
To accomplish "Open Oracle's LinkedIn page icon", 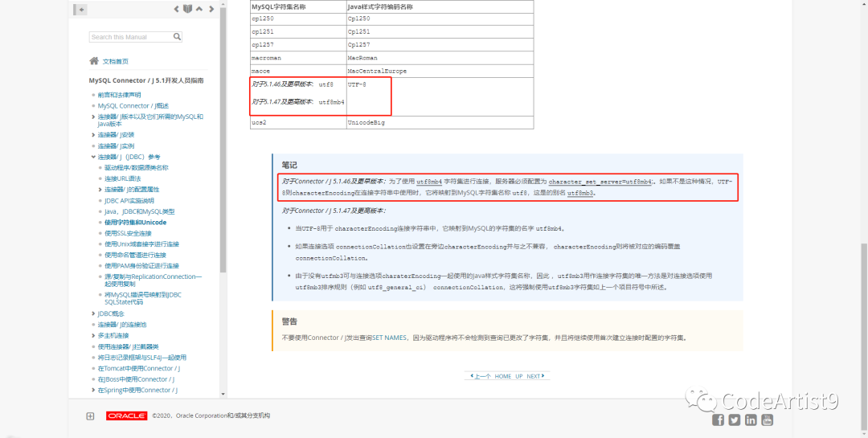I will click(x=751, y=420).
